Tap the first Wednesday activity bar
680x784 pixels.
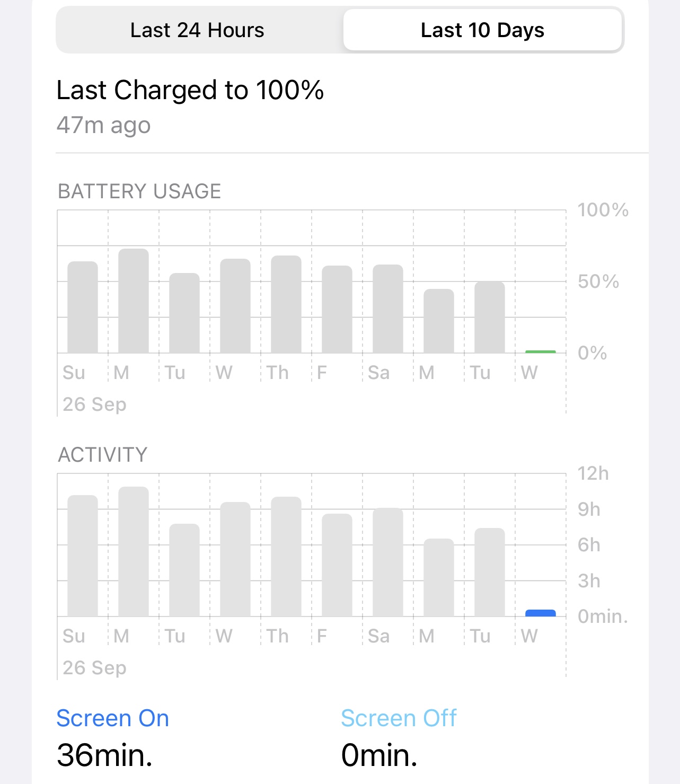coord(235,559)
